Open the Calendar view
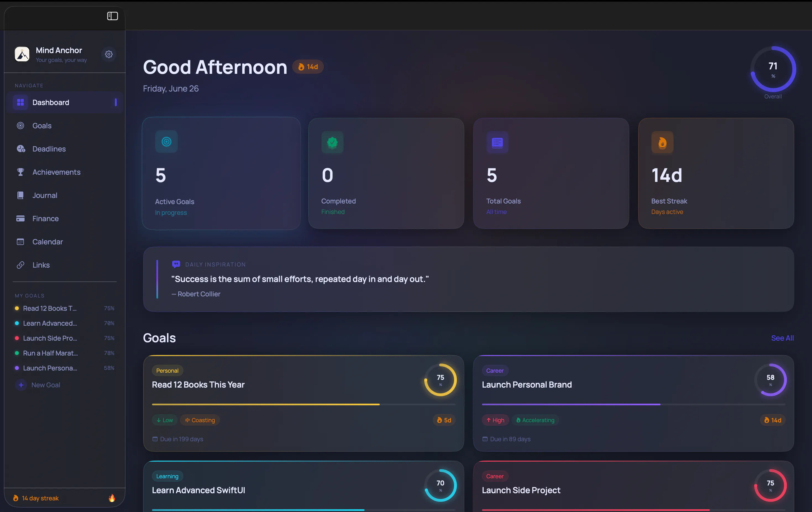The height and width of the screenshot is (512, 812). (64, 242)
